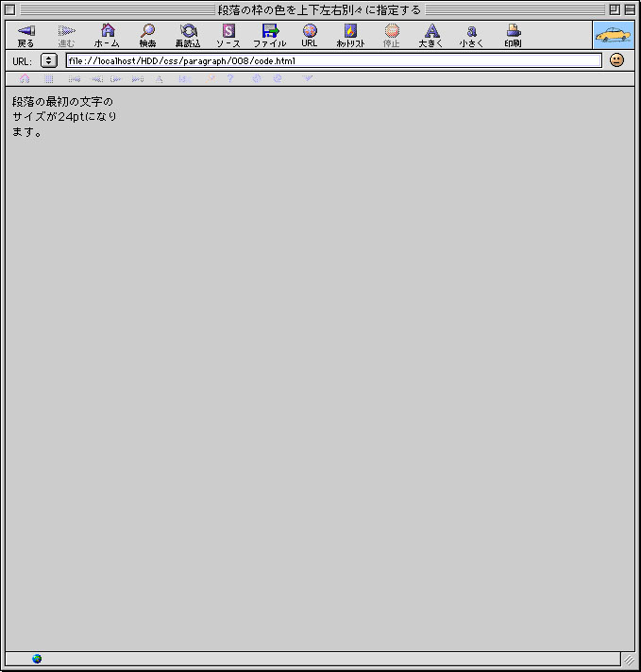The width and height of the screenshot is (641, 672).
Task: Click the faded home icon in link bar
Action: point(25,79)
